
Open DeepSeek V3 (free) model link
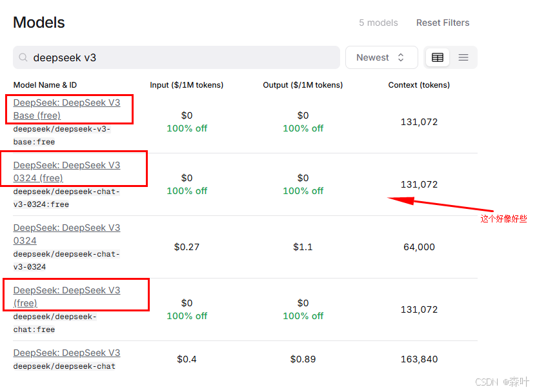[x=66, y=297]
